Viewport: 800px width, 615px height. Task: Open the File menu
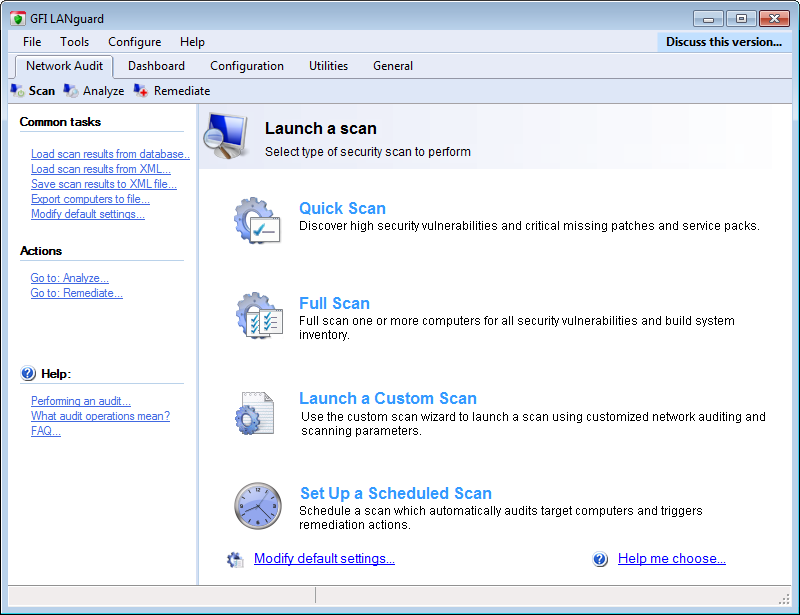coord(32,42)
